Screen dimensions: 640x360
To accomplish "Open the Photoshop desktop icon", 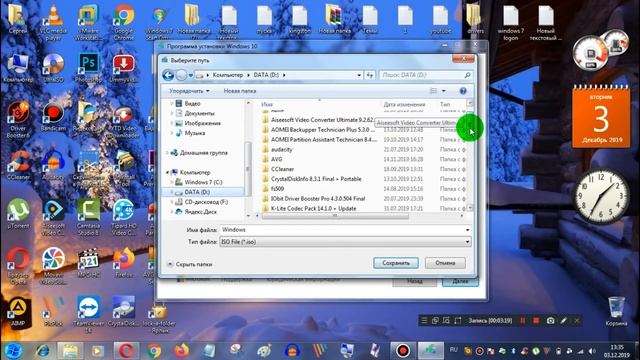I will click(x=89, y=67).
